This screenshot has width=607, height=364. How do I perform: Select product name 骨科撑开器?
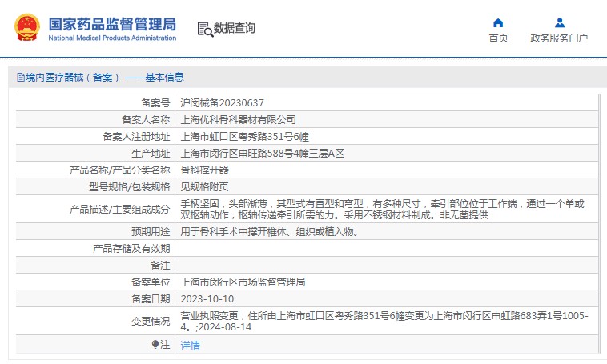204,170
